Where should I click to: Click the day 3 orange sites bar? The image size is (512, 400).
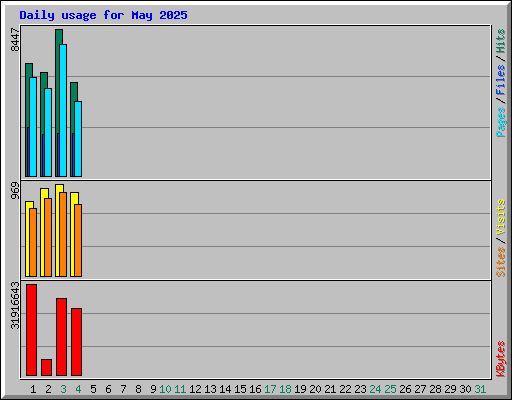(x=63, y=234)
